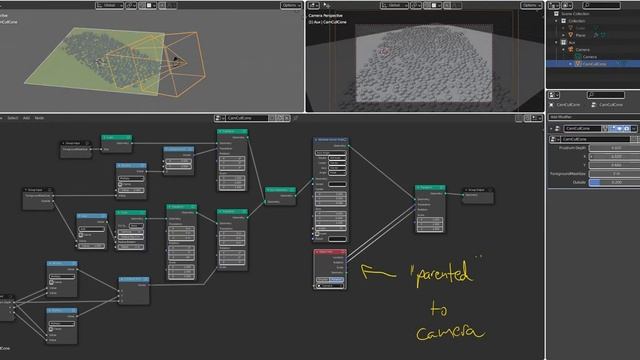Select Plane object in Outliner
The width and height of the screenshot is (640, 360).
(x=580, y=35)
